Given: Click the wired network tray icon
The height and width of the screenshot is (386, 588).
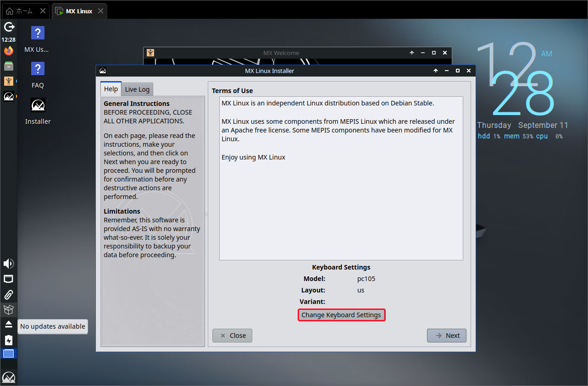Looking at the screenshot, I should (x=9, y=279).
